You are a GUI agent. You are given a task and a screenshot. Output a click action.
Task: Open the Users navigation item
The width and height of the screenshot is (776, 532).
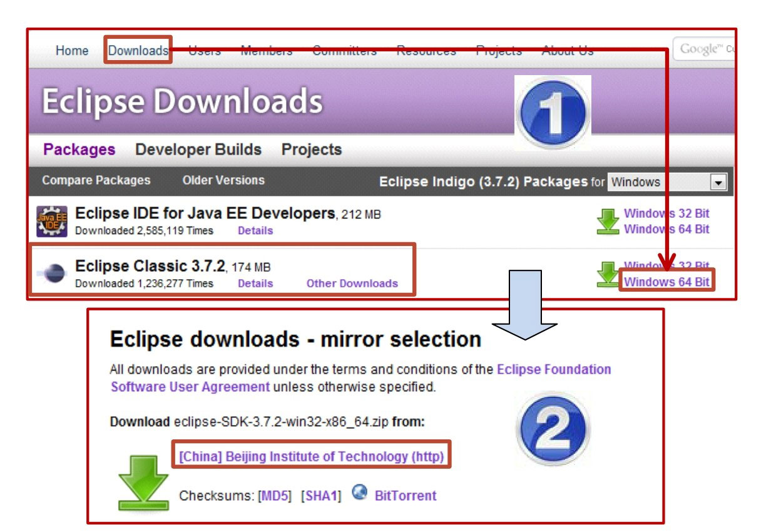(205, 51)
